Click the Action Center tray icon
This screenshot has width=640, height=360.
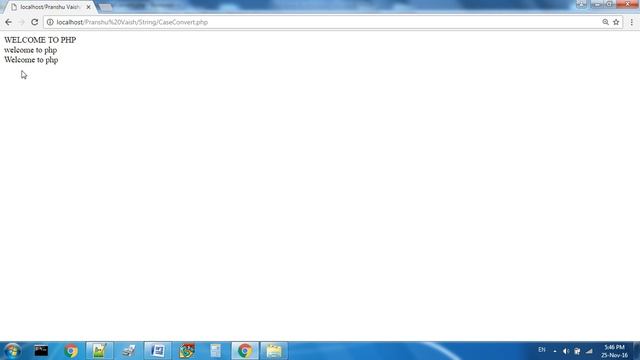point(577,351)
